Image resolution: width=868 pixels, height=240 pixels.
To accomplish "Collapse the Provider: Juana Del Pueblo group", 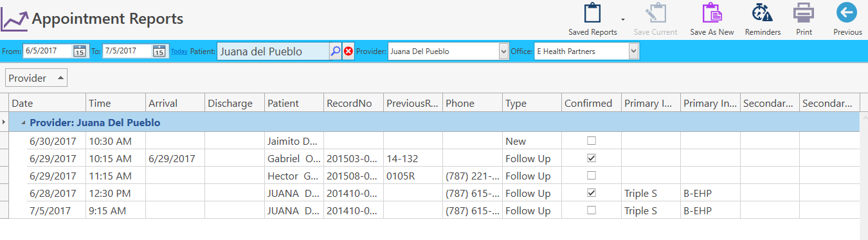I will coord(24,123).
